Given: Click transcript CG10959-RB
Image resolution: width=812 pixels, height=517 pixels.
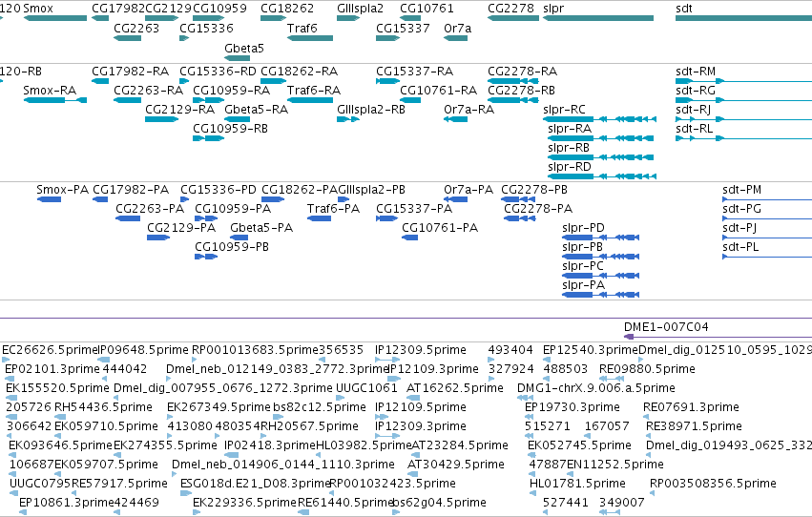Looking at the screenshot, I should pos(208,138).
